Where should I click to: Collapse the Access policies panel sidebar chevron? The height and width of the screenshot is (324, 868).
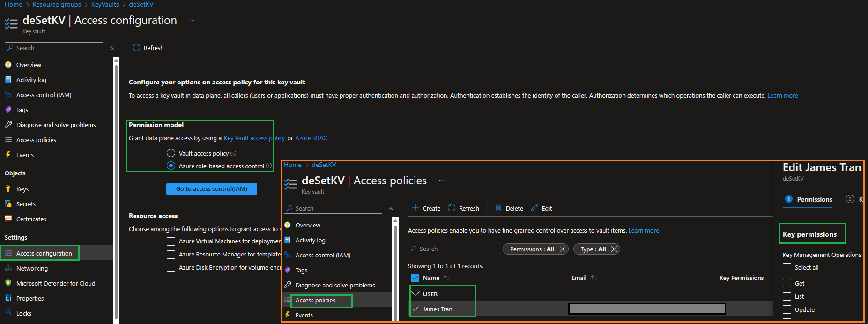[391, 208]
